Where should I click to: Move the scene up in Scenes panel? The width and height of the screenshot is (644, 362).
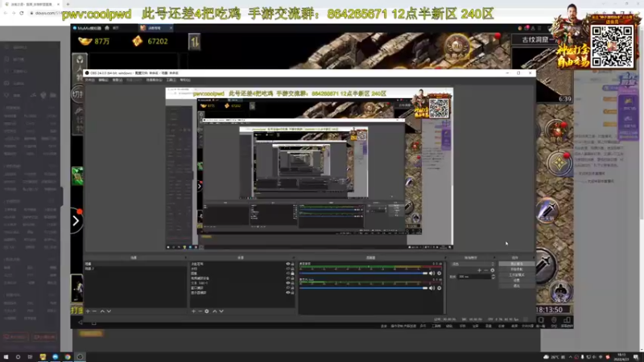[102, 311]
